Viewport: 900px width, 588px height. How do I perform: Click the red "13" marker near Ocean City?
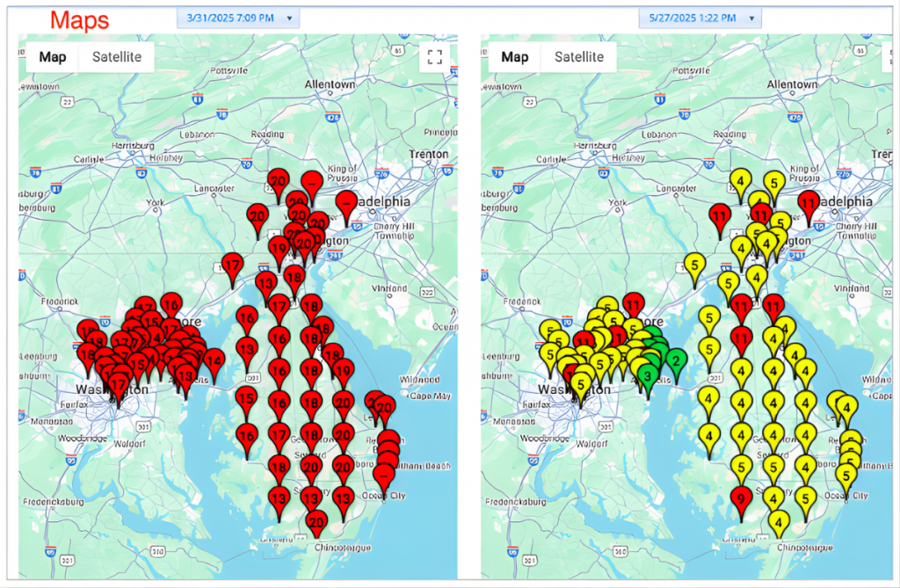tap(344, 498)
